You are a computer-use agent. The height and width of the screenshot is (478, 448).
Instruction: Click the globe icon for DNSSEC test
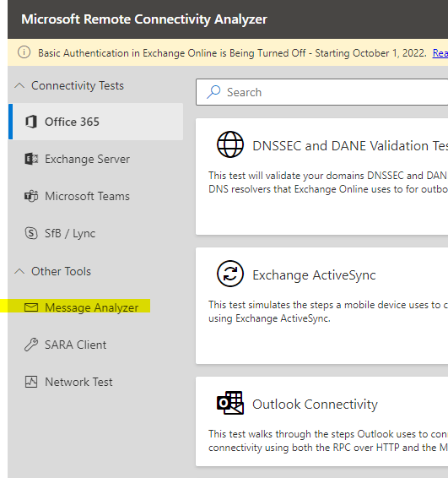230,144
